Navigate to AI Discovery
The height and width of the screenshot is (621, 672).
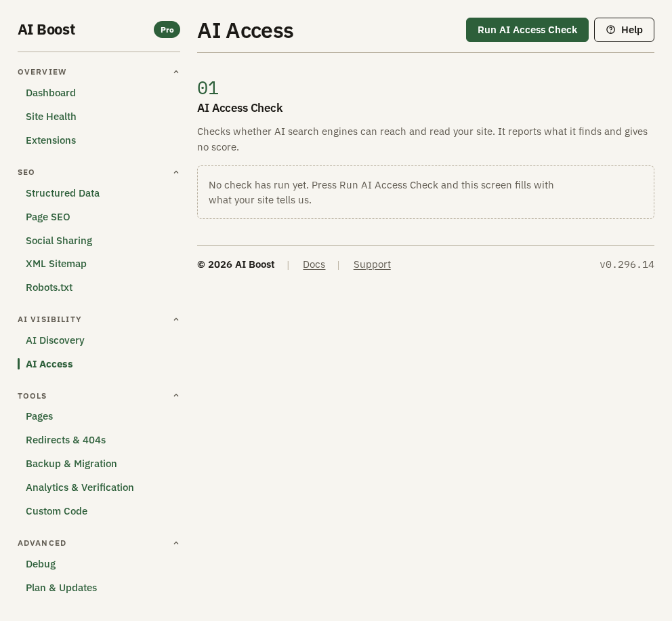pos(55,340)
